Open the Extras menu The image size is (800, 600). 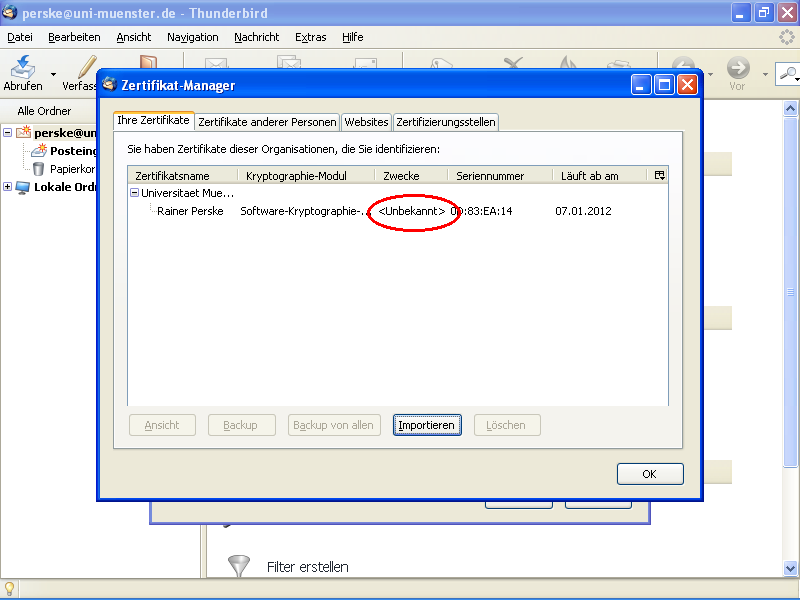click(310, 37)
